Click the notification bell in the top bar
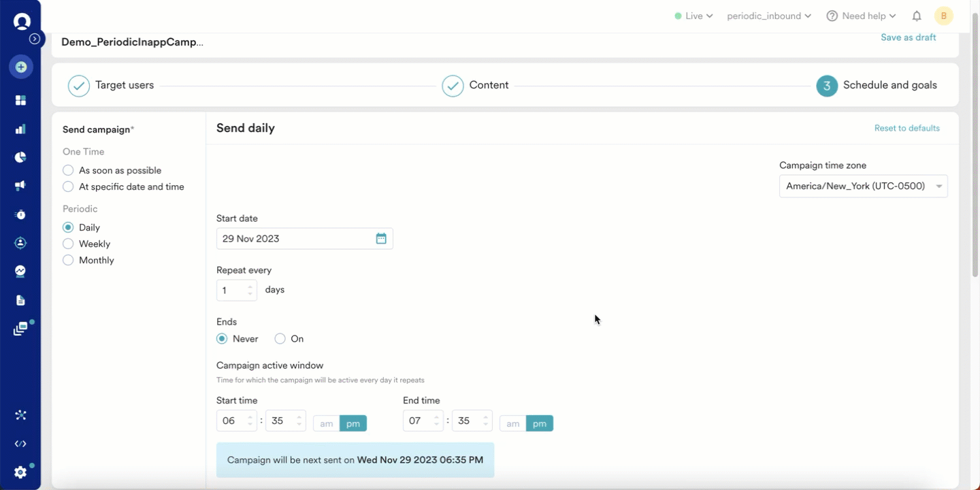Image resolution: width=980 pixels, height=490 pixels. click(x=916, y=15)
